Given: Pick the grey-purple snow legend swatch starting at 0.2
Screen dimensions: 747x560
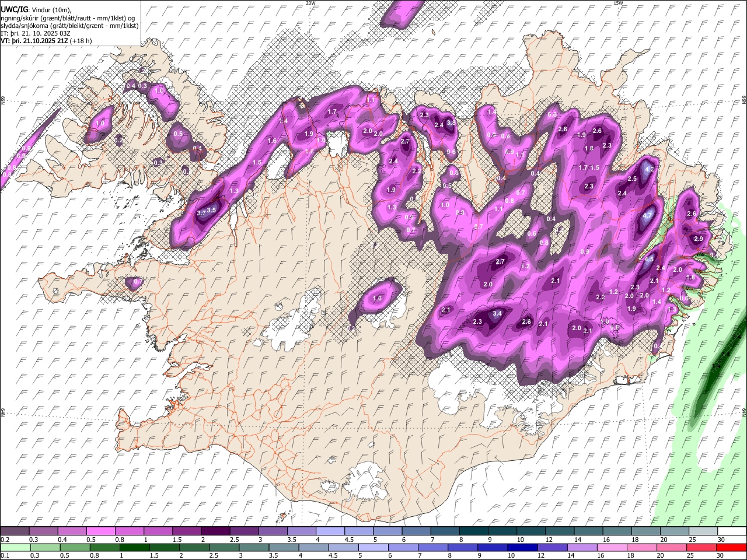Looking at the screenshot, I should coord(15,531).
